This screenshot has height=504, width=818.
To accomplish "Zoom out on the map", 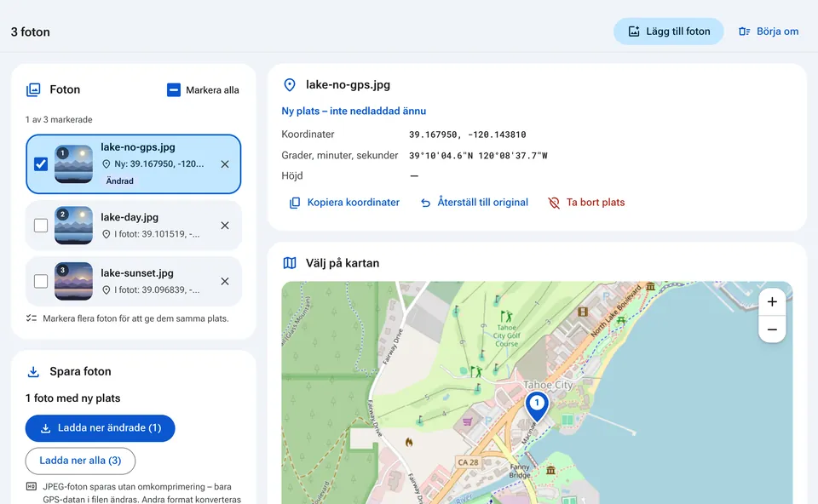I will coord(772,329).
